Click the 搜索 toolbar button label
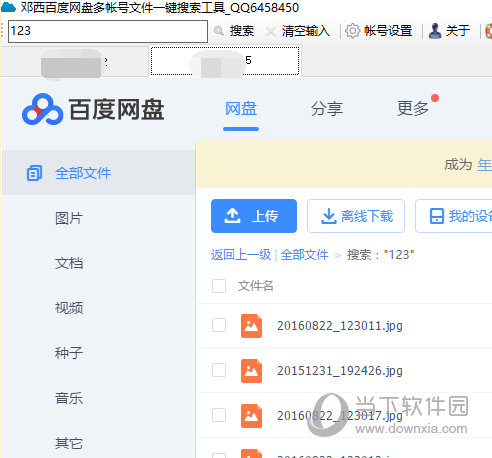 pyautogui.click(x=242, y=31)
